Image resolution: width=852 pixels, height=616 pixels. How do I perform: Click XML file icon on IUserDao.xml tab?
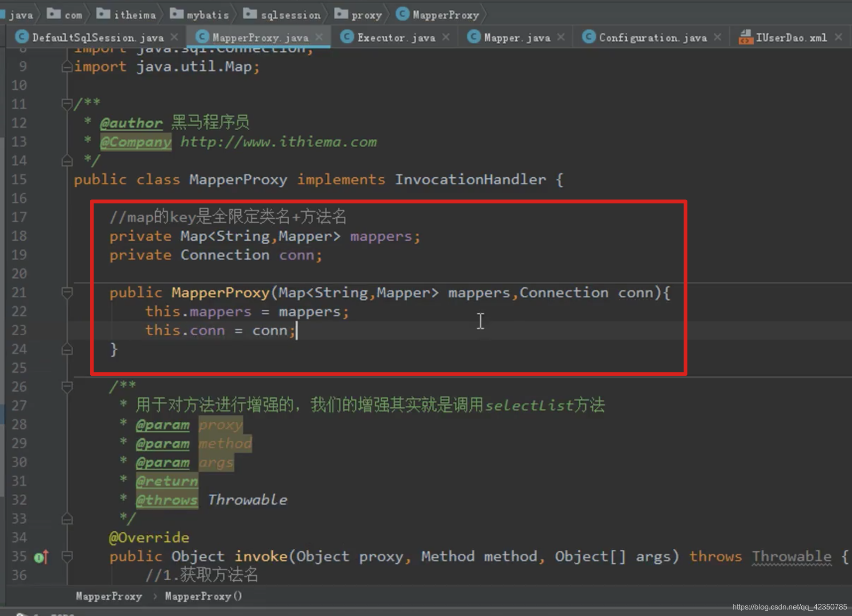point(746,37)
